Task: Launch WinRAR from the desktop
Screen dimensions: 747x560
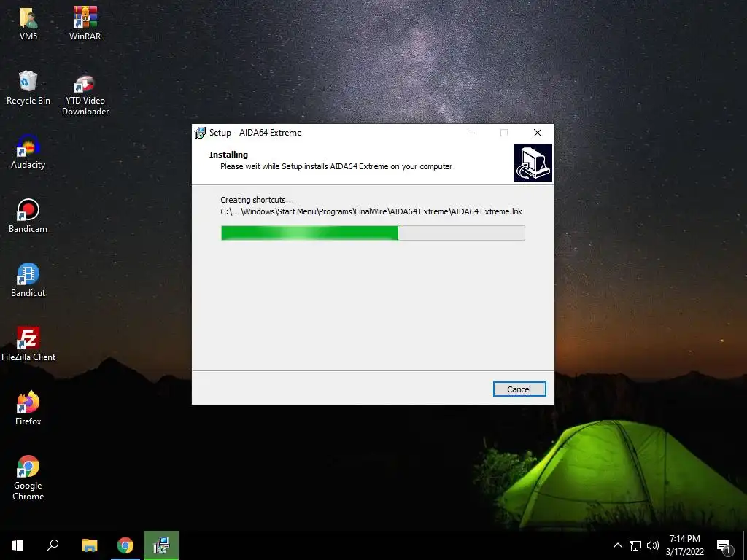Action: (x=85, y=23)
